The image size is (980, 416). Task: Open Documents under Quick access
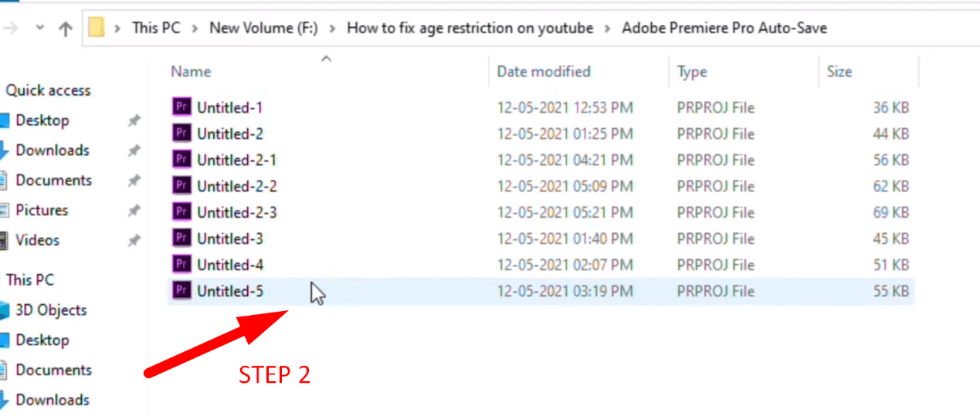(x=53, y=181)
